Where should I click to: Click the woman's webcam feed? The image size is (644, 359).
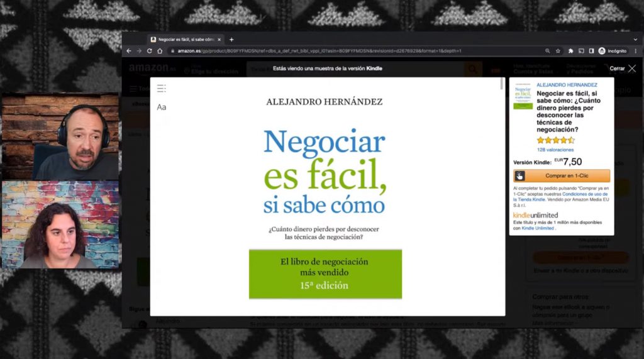tap(60, 224)
